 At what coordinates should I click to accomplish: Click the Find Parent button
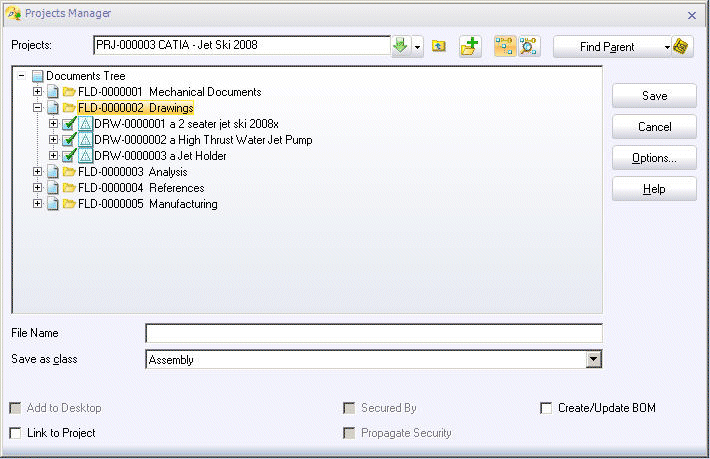(x=607, y=47)
